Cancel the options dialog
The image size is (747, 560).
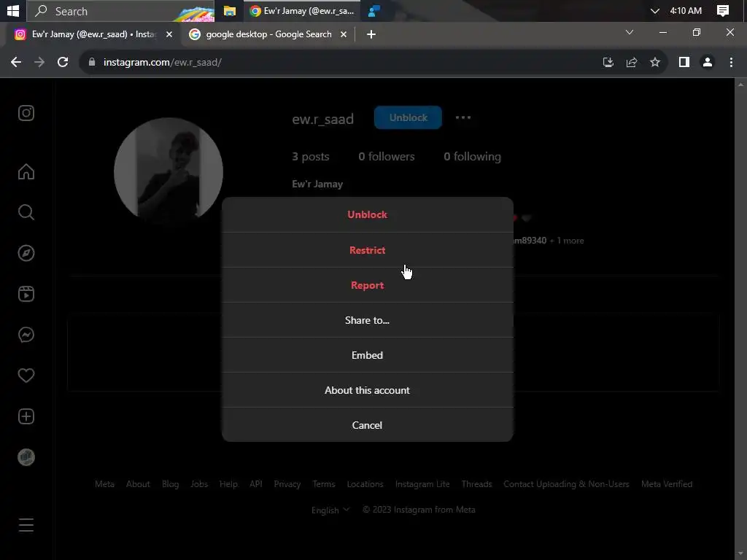[368, 425]
